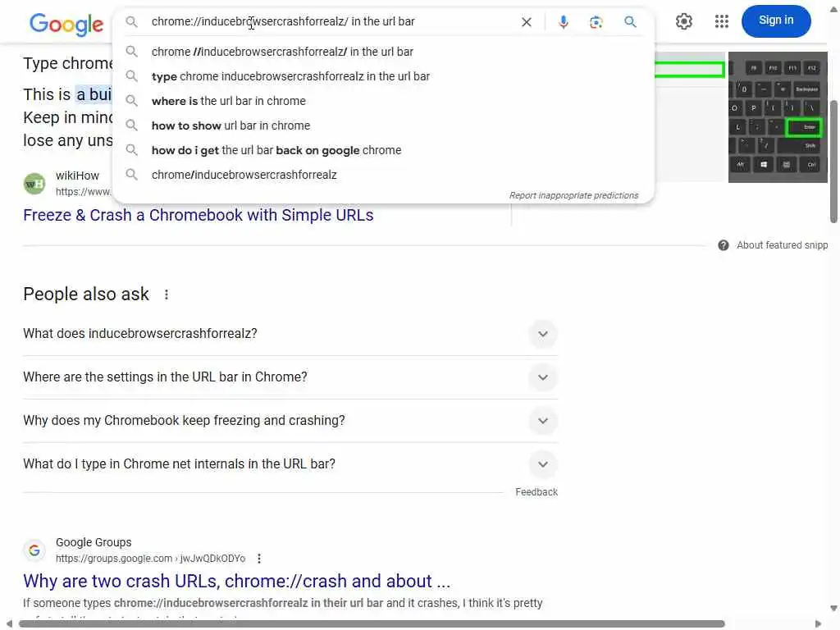Choose suggestion "how to show url bar in chrome"
This screenshot has width=840, height=630.
pos(383,126)
